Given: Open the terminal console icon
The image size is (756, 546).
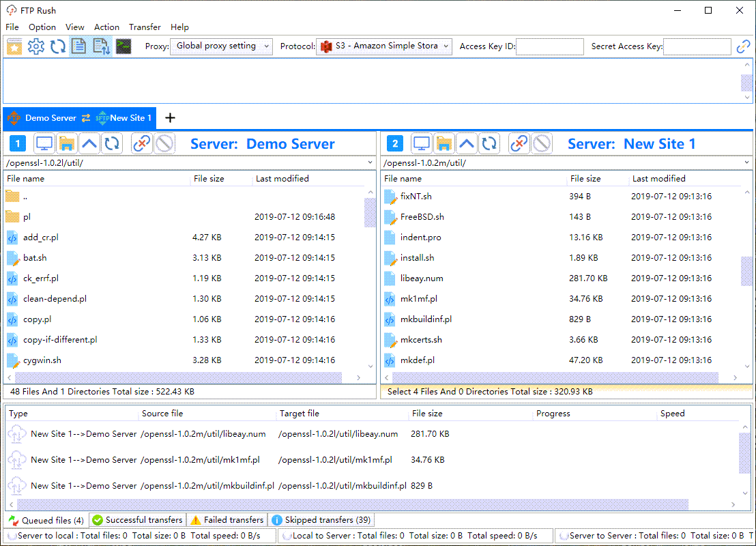Looking at the screenshot, I should 123,46.
